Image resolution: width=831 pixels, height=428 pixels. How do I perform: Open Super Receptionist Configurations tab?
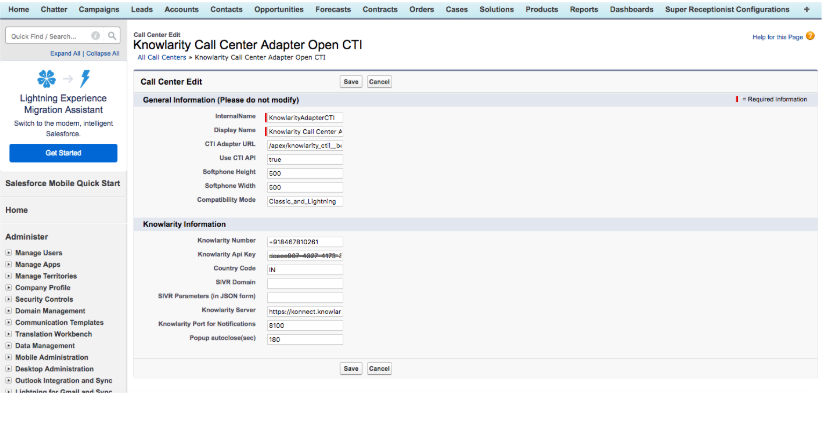727,10
